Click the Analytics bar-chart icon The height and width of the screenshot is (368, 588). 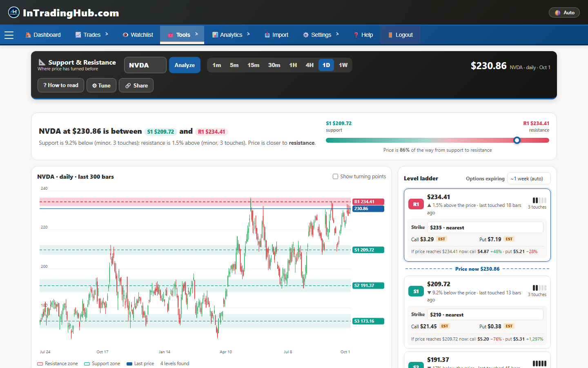coord(215,35)
